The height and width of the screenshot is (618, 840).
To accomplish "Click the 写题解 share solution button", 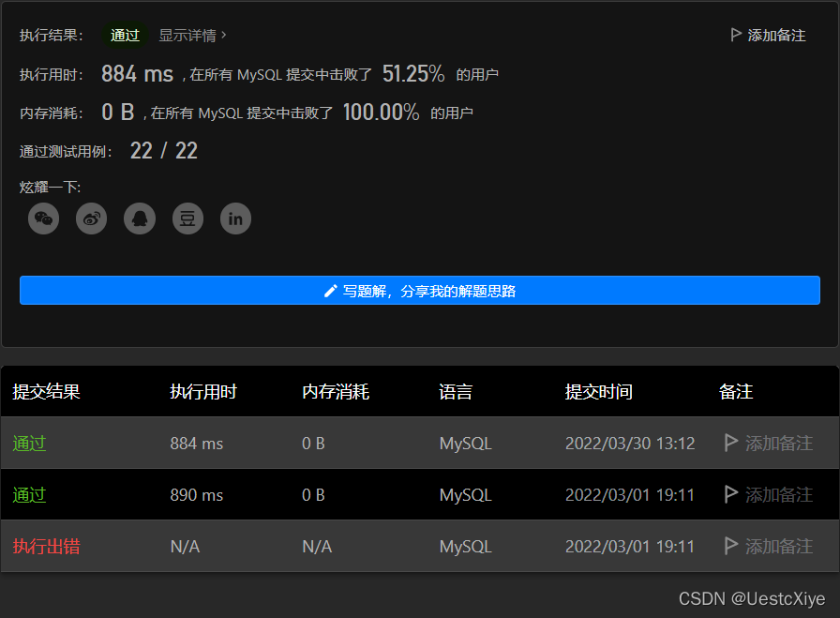I will (420, 290).
